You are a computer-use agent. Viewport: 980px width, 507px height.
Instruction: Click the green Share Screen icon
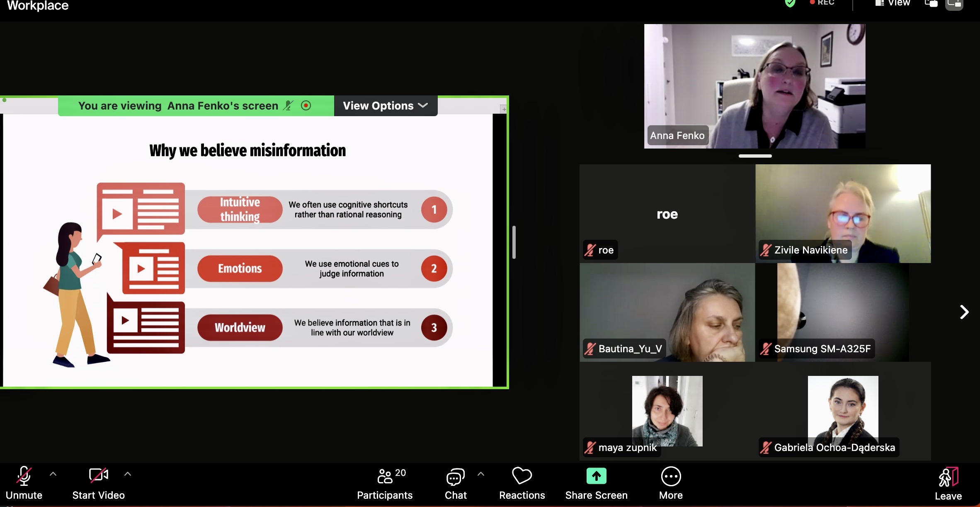[596, 476]
